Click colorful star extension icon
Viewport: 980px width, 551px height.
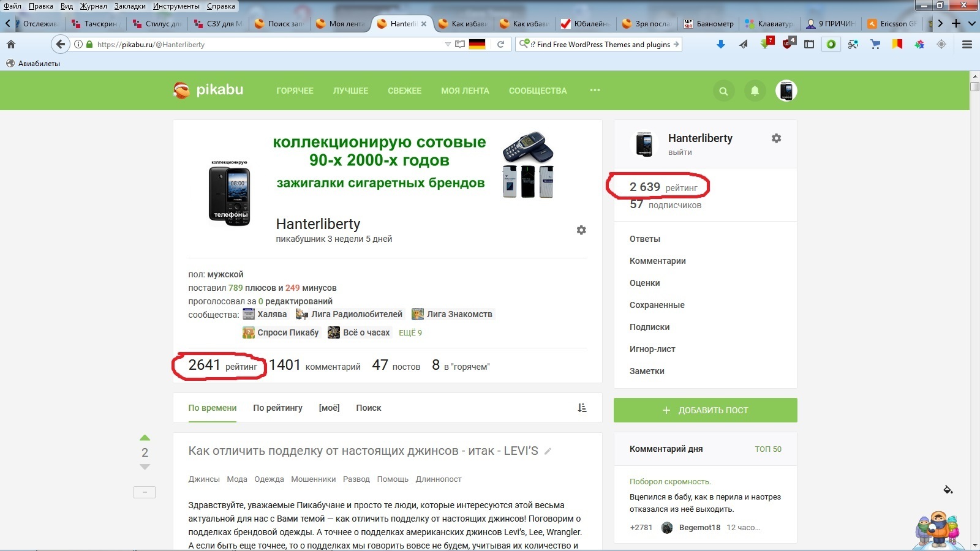pos(919,44)
